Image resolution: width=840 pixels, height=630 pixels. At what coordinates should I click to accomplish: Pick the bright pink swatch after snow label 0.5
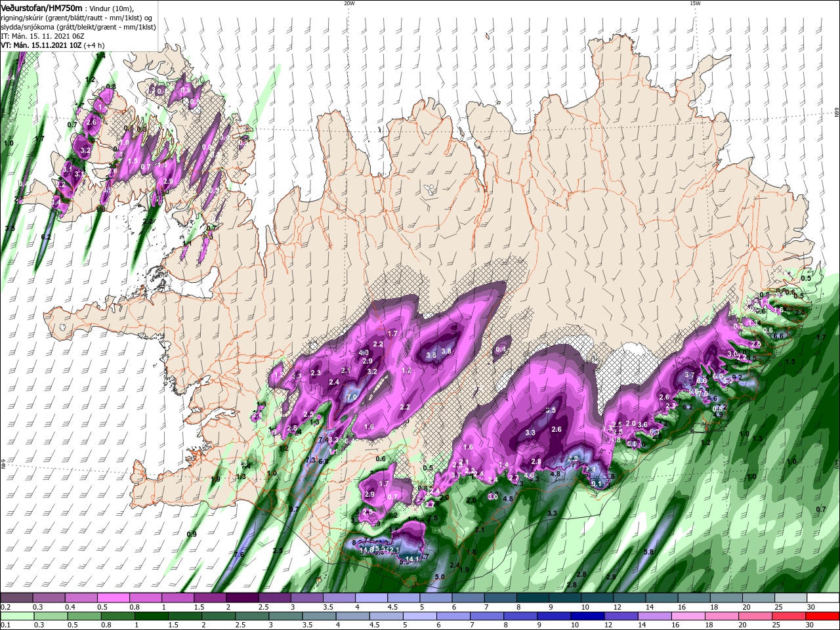113,598
